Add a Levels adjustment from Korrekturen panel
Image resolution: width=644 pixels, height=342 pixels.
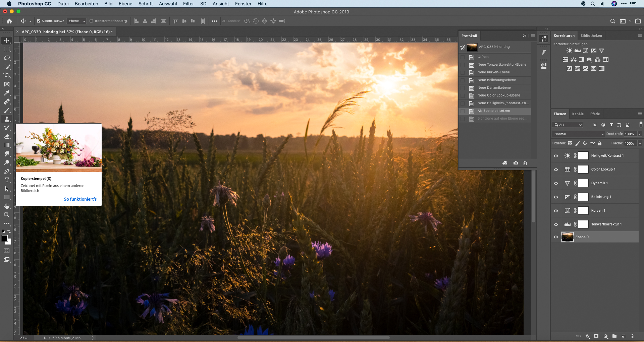(x=577, y=51)
